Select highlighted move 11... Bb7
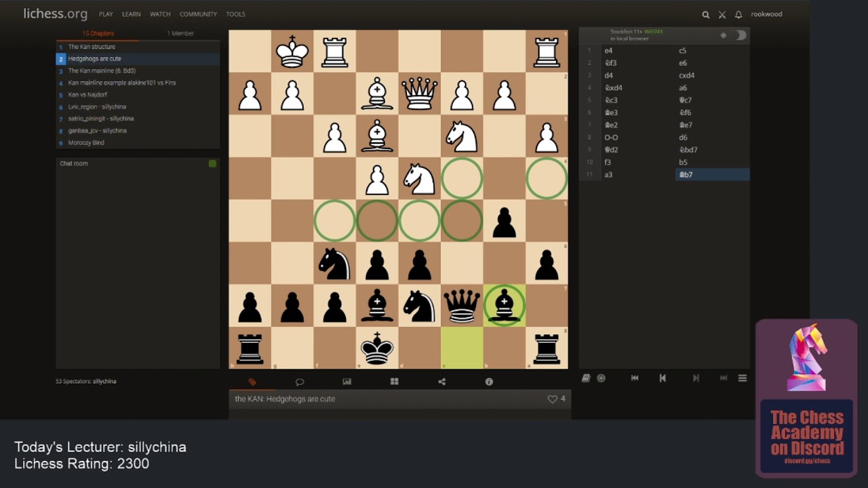Screen dimensions: 868x488 712,175
